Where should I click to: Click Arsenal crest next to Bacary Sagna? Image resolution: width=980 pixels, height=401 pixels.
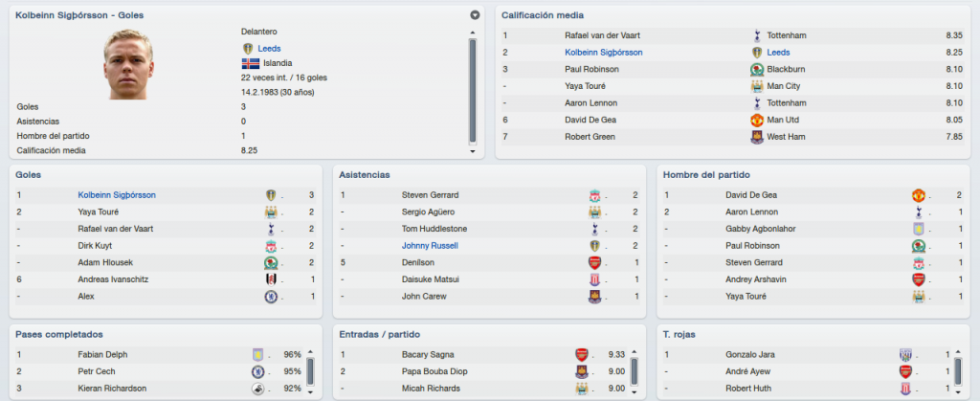point(581,355)
